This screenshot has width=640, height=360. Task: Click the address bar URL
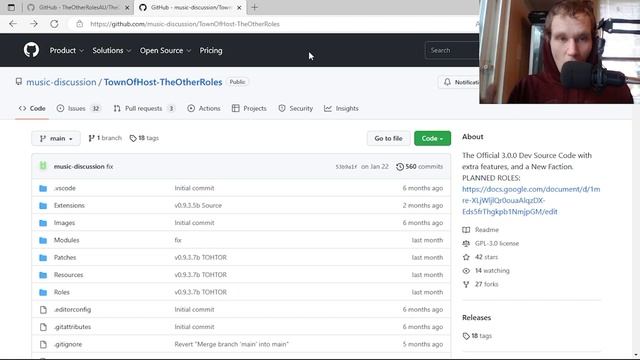tap(185, 24)
